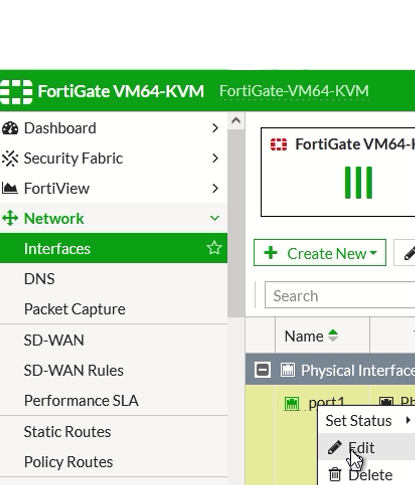
Task: Favorite Interfaces with the star icon
Action: [x=214, y=248]
